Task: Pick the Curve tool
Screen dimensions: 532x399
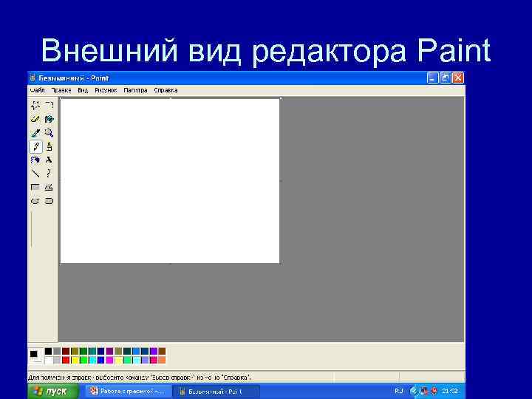Action: [x=50, y=174]
